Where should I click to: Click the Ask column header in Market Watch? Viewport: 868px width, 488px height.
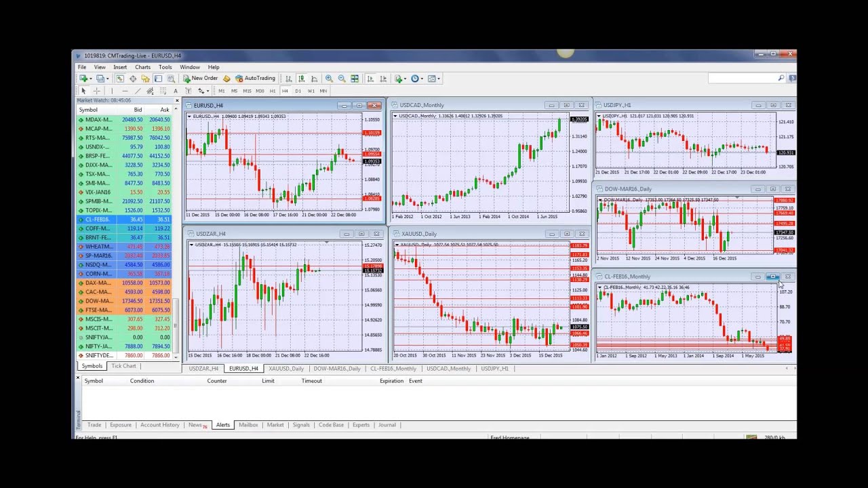pyautogui.click(x=165, y=110)
